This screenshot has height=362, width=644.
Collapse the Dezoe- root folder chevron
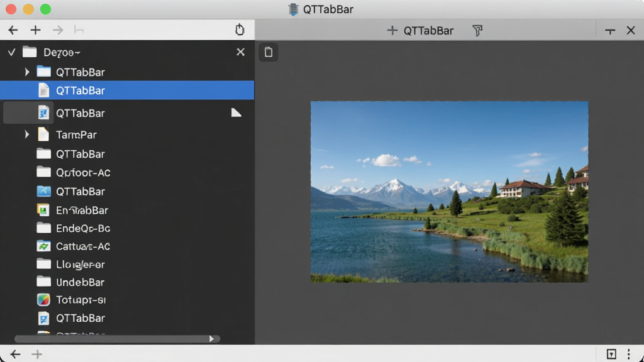(11, 52)
